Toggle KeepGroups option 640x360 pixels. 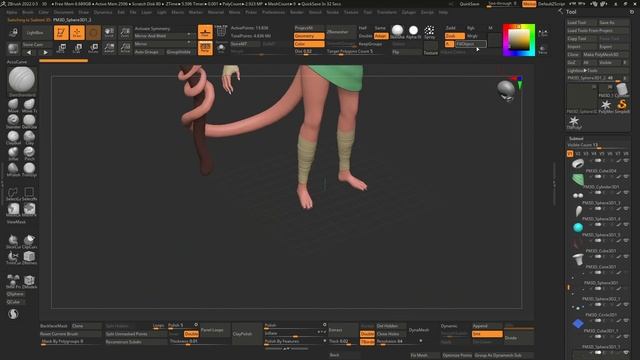click(x=370, y=44)
